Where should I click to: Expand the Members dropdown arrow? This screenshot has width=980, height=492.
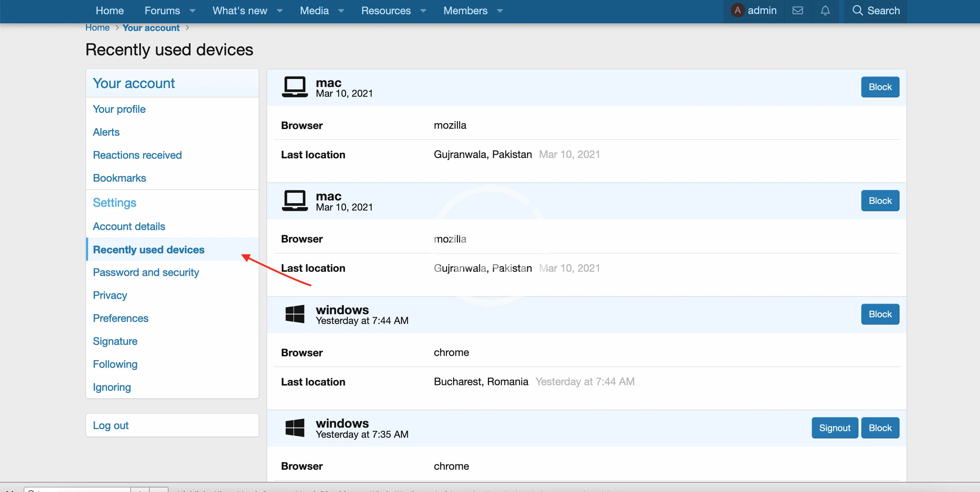point(500,11)
